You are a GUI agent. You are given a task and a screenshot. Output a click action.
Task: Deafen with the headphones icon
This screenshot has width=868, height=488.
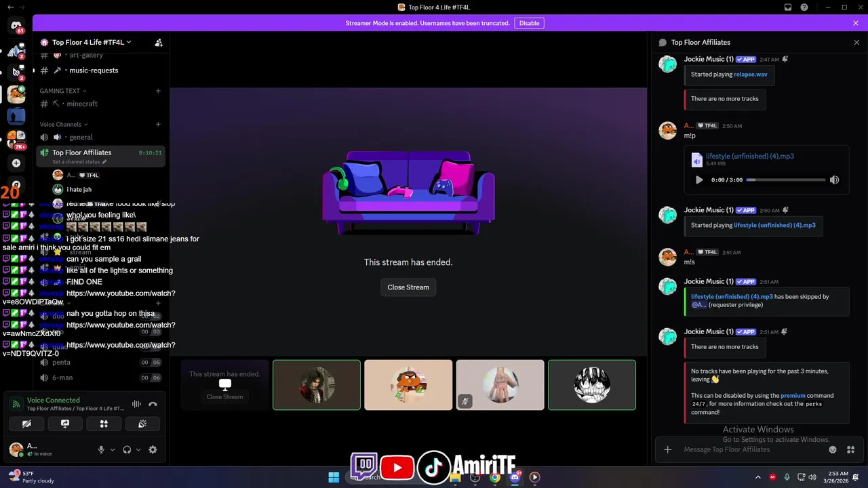tap(127, 449)
